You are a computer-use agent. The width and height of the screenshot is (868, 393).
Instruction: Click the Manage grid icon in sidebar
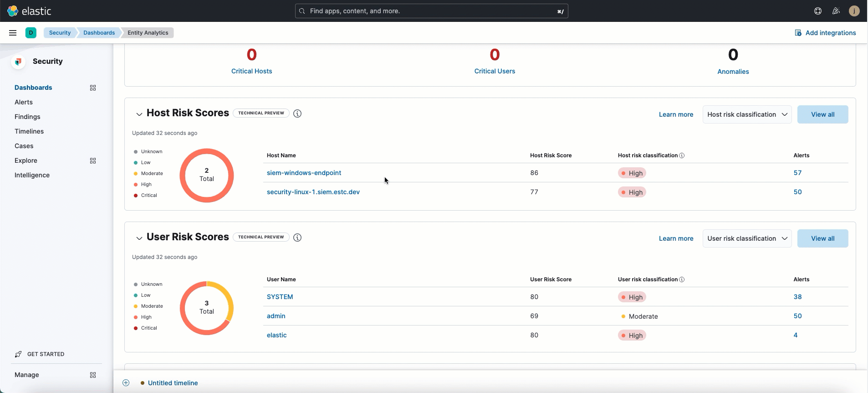click(x=93, y=375)
